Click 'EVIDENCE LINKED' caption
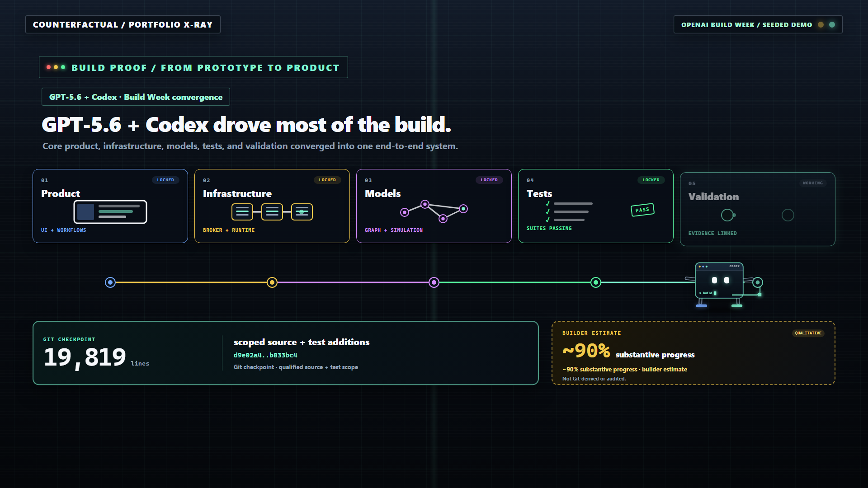The width and height of the screenshot is (868, 488). 712,233
